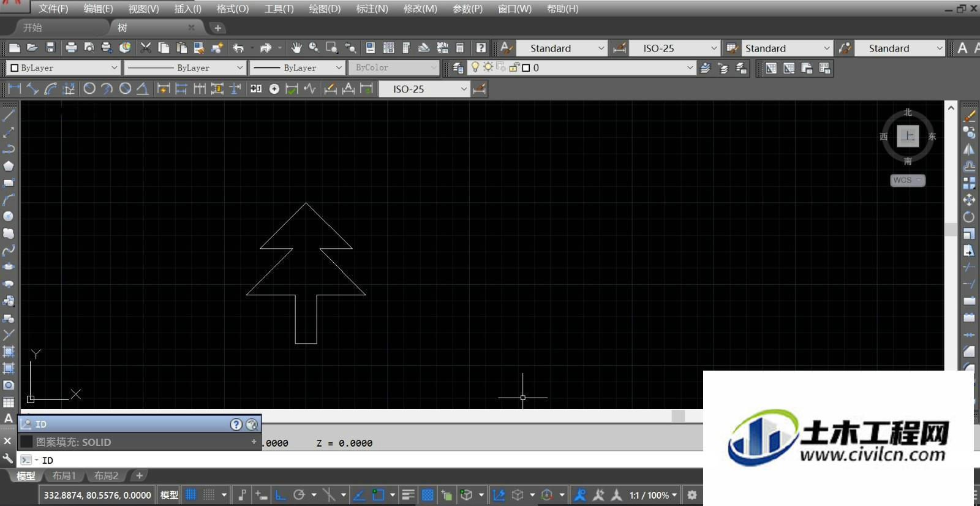Click the Cut scissors icon
This screenshot has height=506, width=980.
(146, 48)
